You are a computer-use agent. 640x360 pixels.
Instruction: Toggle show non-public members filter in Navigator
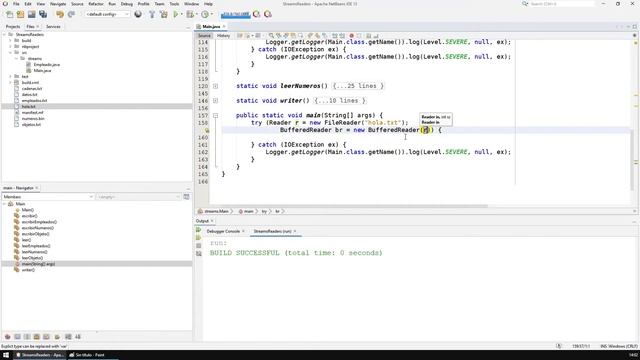(37, 337)
